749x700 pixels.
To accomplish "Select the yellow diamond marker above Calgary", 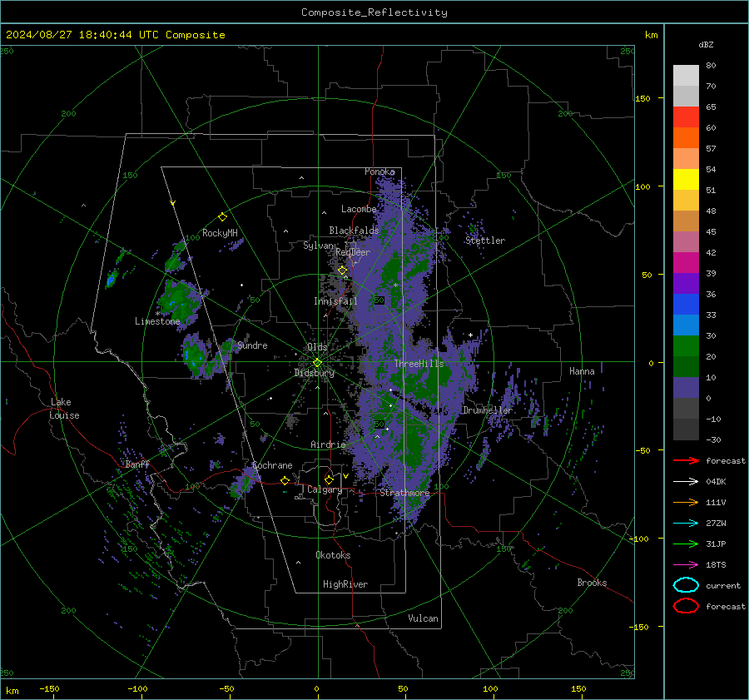I will (329, 479).
